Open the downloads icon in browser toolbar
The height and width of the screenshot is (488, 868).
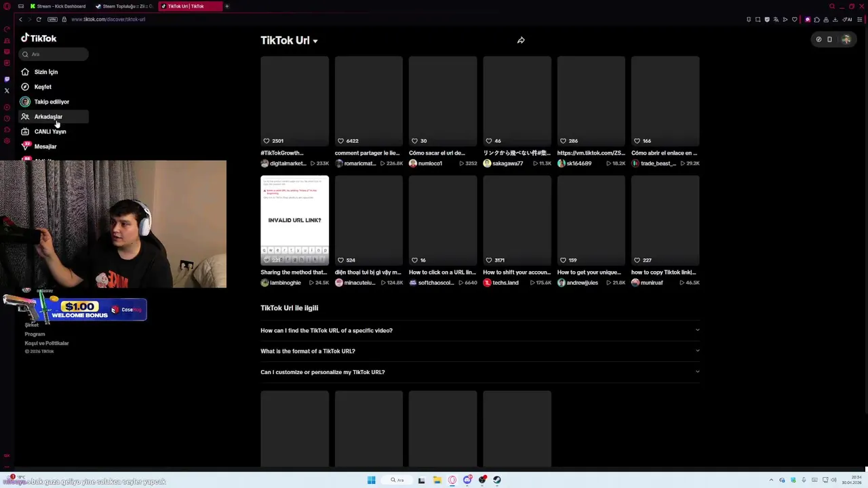[x=835, y=20]
